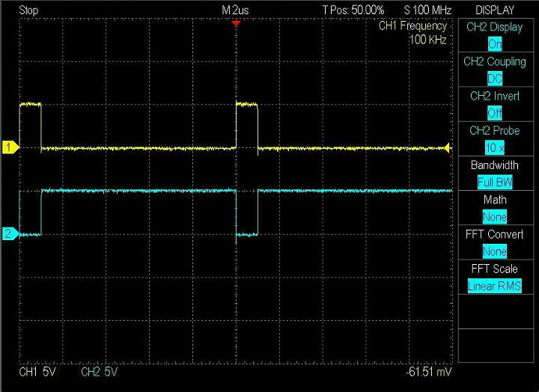Image resolution: width=539 pixels, height=392 pixels.
Task: Toggle CH2 Display On value
Action: point(495,44)
